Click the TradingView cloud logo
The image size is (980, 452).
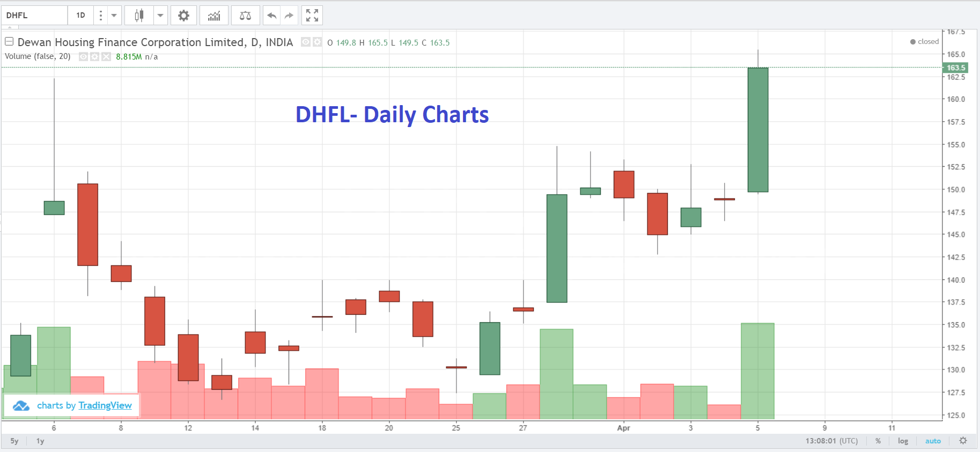tap(21, 406)
